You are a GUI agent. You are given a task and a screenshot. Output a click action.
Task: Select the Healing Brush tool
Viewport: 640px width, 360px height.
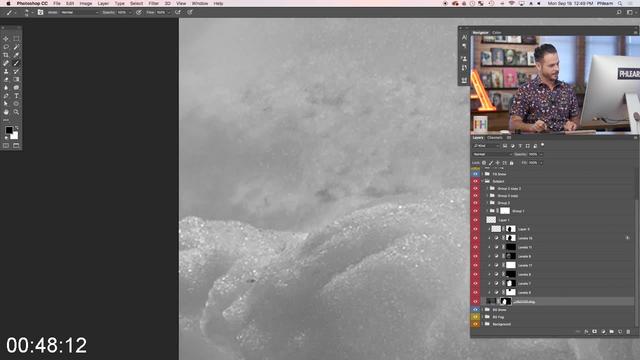pos(6,63)
